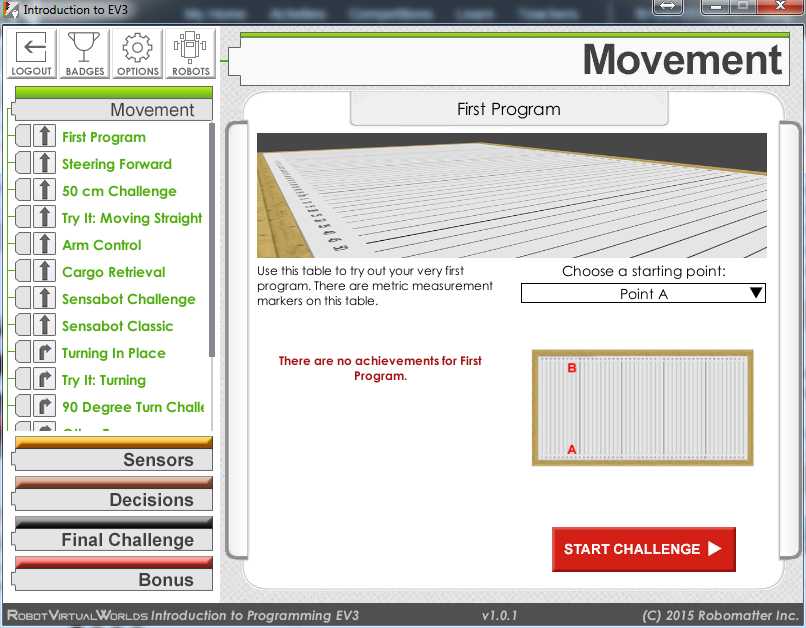Open Try It: Moving Straight lesson

(132, 218)
